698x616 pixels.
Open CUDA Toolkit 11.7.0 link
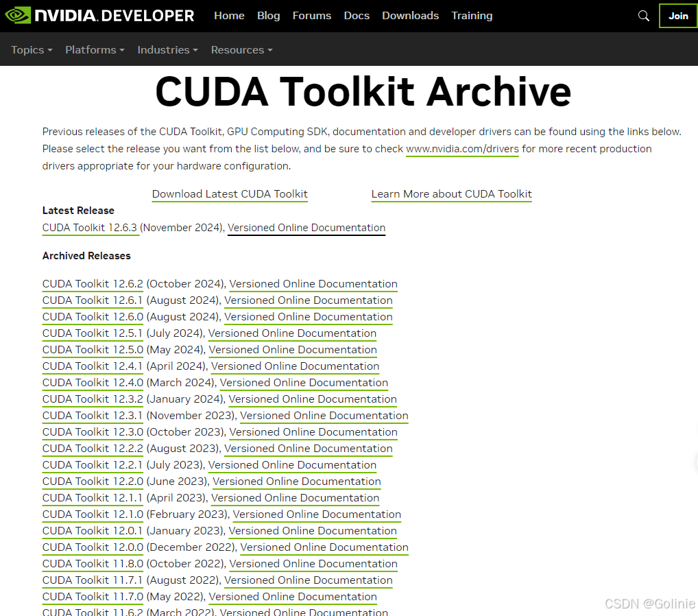(x=93, y=597)
